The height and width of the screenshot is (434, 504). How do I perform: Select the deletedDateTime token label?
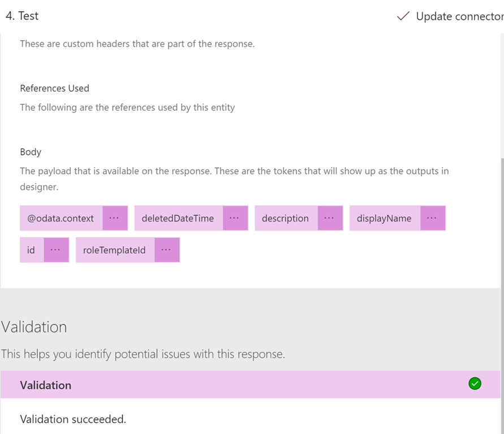tap(178, 218)
